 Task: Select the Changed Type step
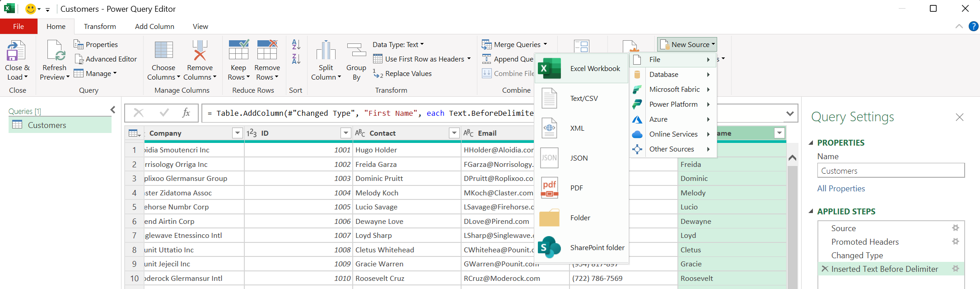857,255
